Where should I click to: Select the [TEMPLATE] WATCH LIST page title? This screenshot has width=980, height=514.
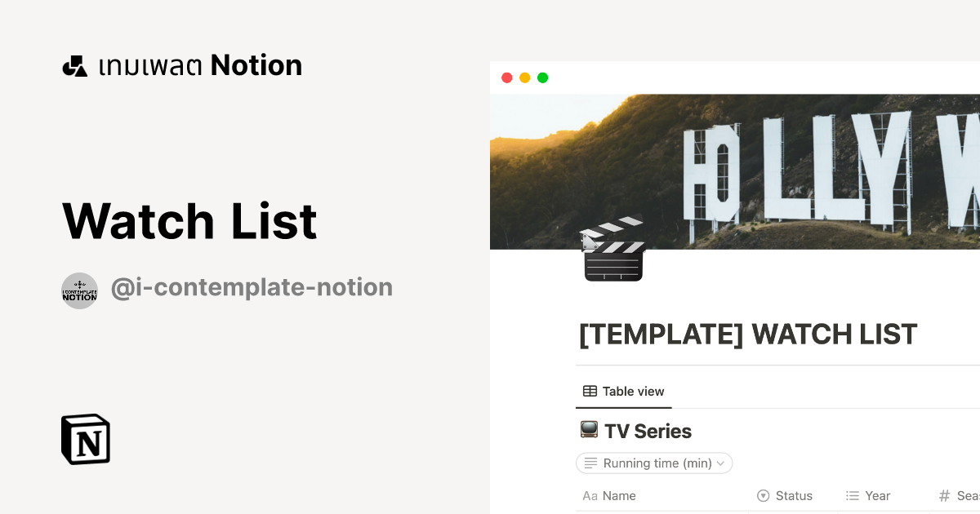point(747,335)
